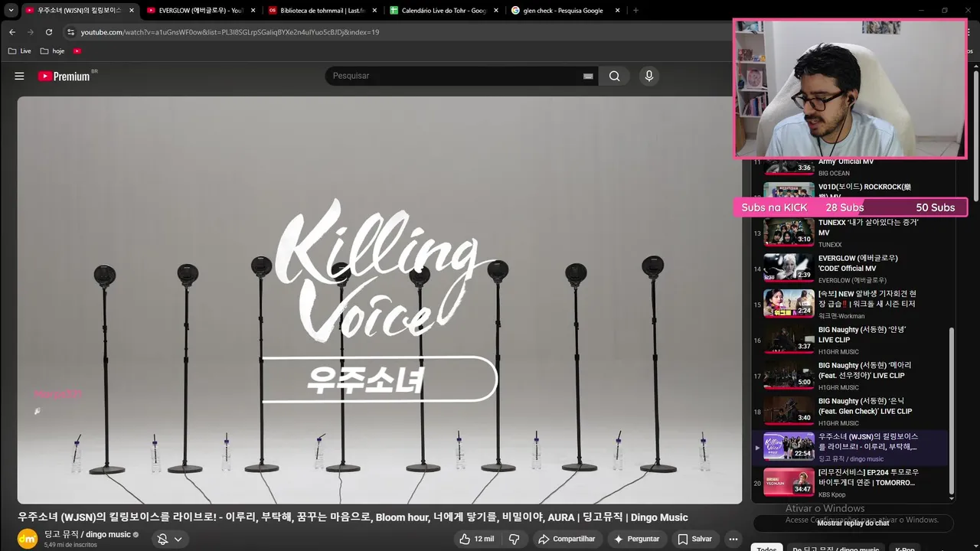
Task: Click '워크맨-Workman' channel name in playlist
Action: tap(841, 316)
